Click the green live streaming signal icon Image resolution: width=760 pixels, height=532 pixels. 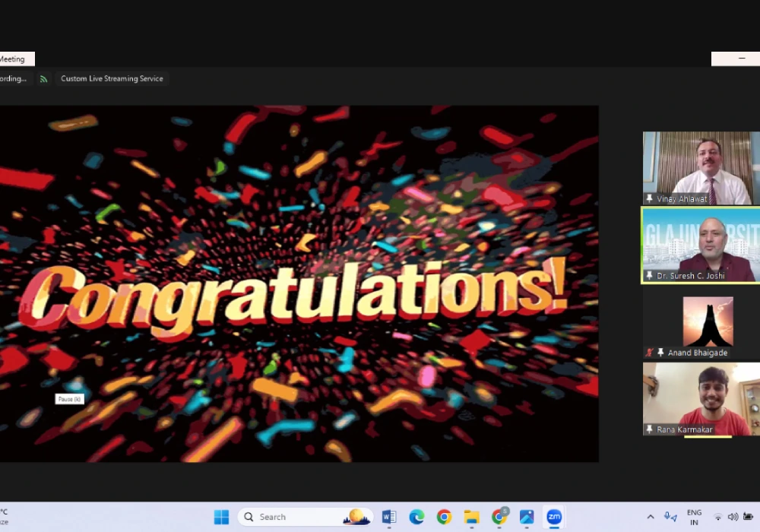[x=43, y=79]
